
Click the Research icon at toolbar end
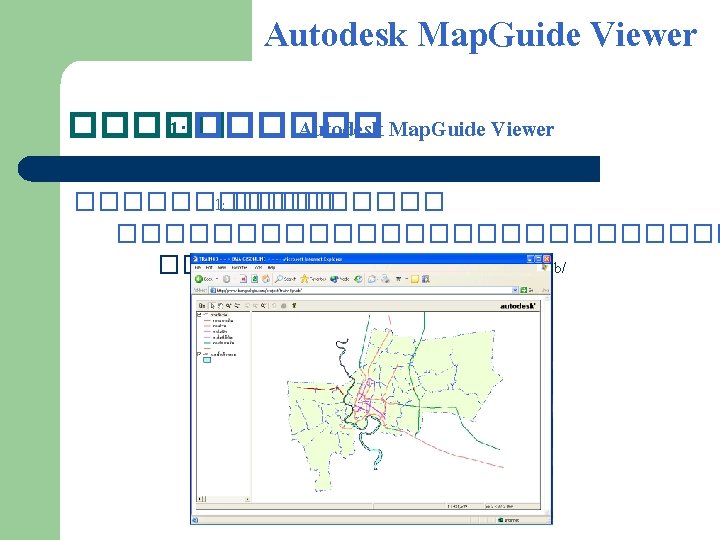pyautogui.click(x=426, y=279)
